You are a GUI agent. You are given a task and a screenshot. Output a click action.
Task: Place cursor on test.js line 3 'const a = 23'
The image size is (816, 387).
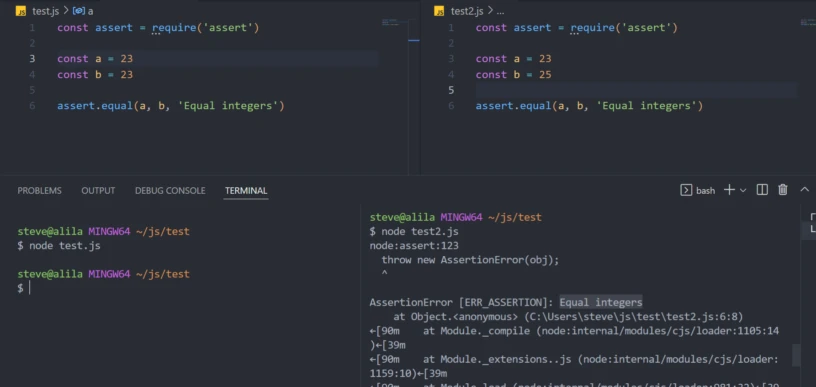tap(95, 59)
